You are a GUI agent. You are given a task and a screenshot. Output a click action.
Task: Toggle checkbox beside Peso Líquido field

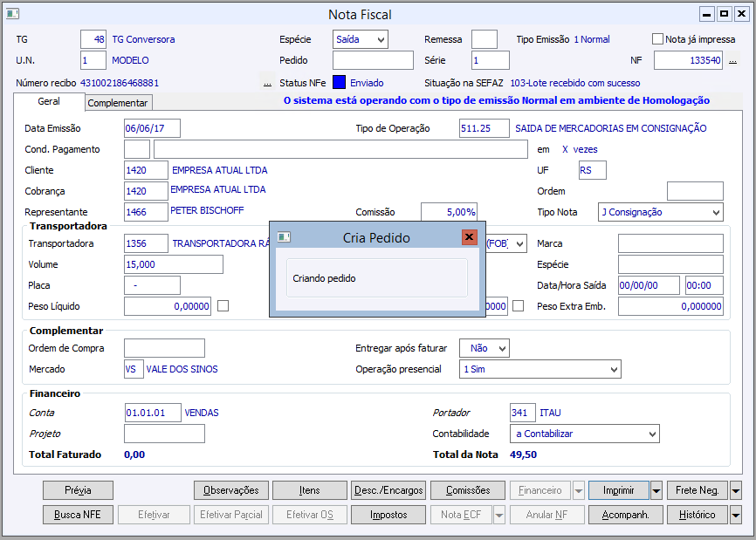click(x=223, y=306)
